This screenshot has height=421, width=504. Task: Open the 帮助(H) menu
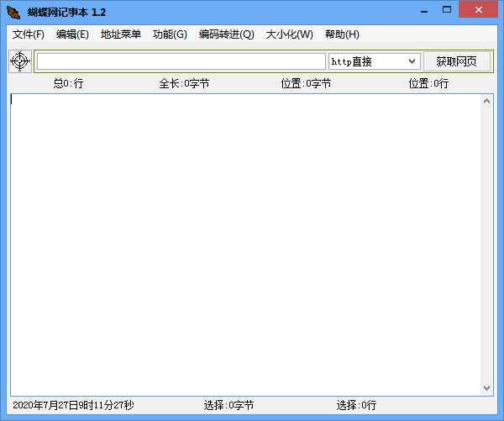coord(342,34)
